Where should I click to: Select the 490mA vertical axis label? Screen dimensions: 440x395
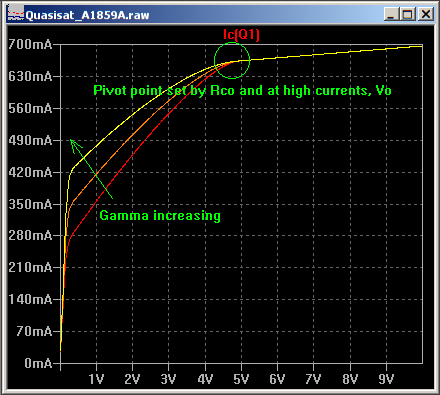click(x=30, y=140)
